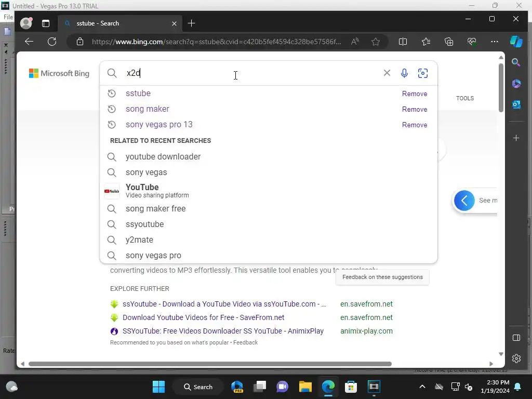Click the Edge browser back arrow
532x399 pixels.
[x=29, y=42]
